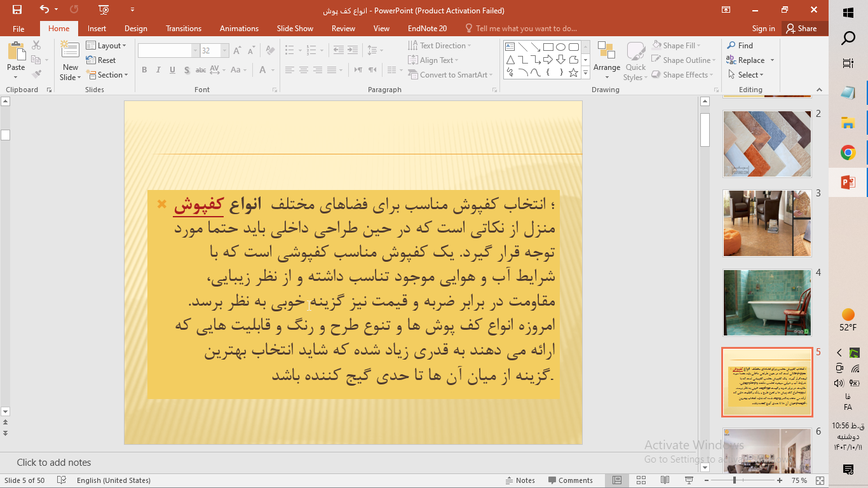Open Slide Sorter view from status bar
The image size is (868, 488).
(x=641, y=480)
